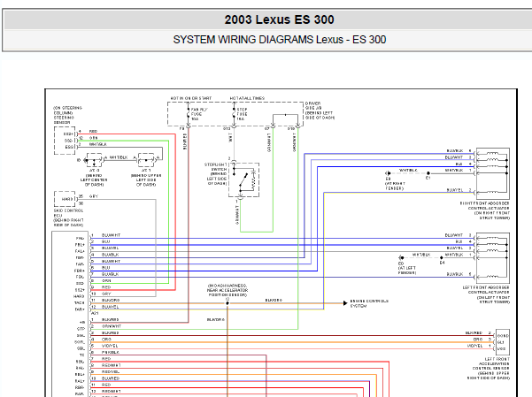Click the STOP 15A fuse symbol

[233, 113]
